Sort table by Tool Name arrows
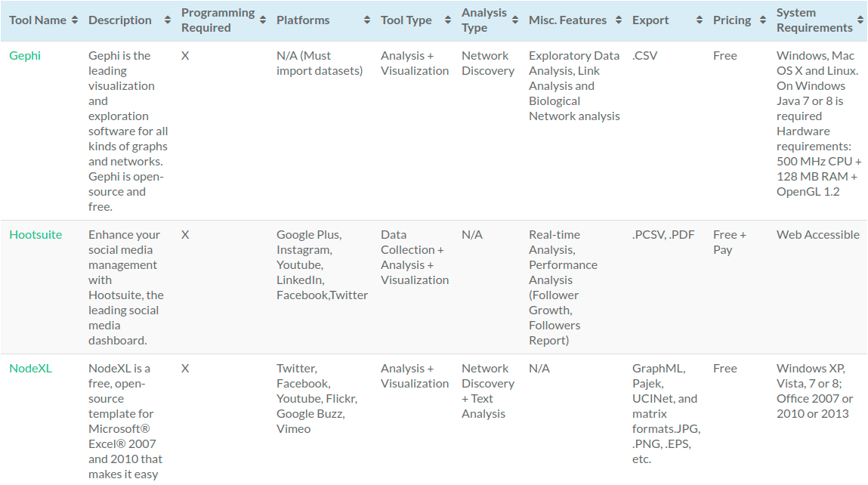868x485 pixels. click(75, 20)
